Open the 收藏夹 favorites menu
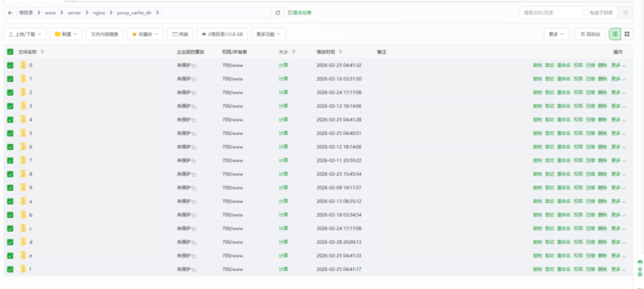The image size is (644, 289). pyautogui.click(x=145, y=34)
